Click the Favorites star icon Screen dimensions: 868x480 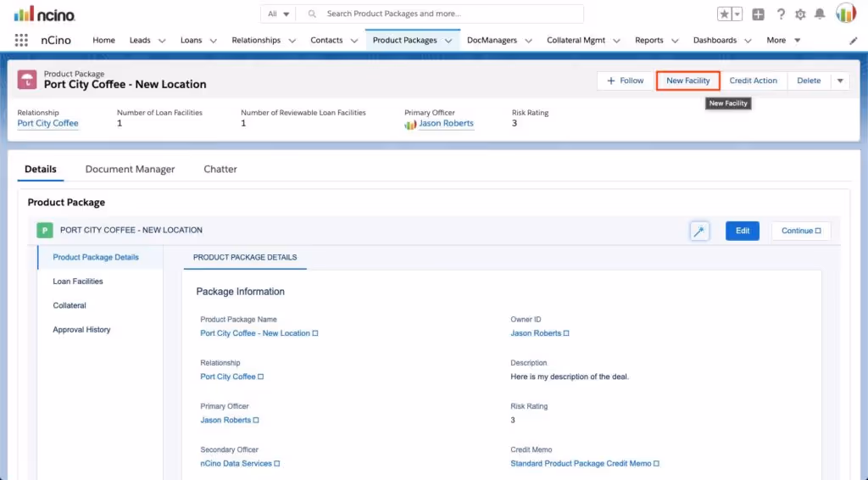pyautogui.click(x=724, y=14)
